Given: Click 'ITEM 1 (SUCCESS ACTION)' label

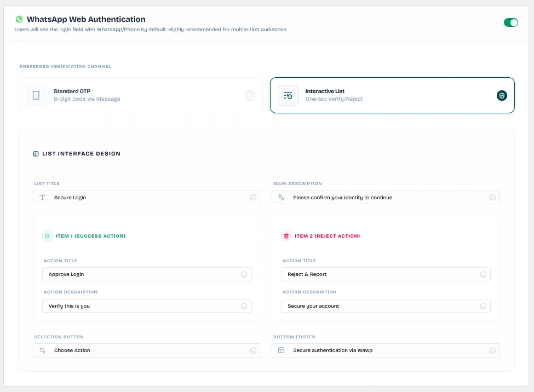Looking at the screenshot, I should (90, 236).
